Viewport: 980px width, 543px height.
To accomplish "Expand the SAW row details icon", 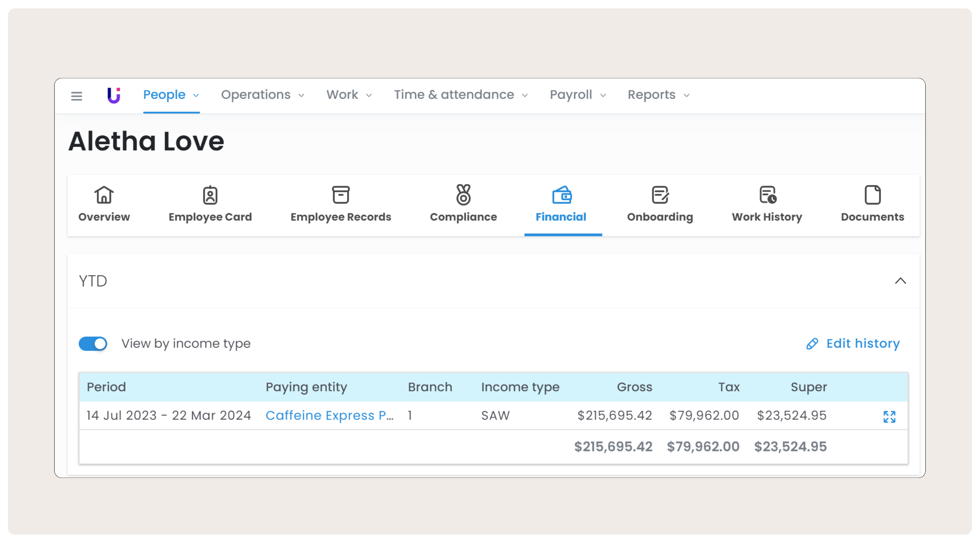I will click(x=889, y=416).
